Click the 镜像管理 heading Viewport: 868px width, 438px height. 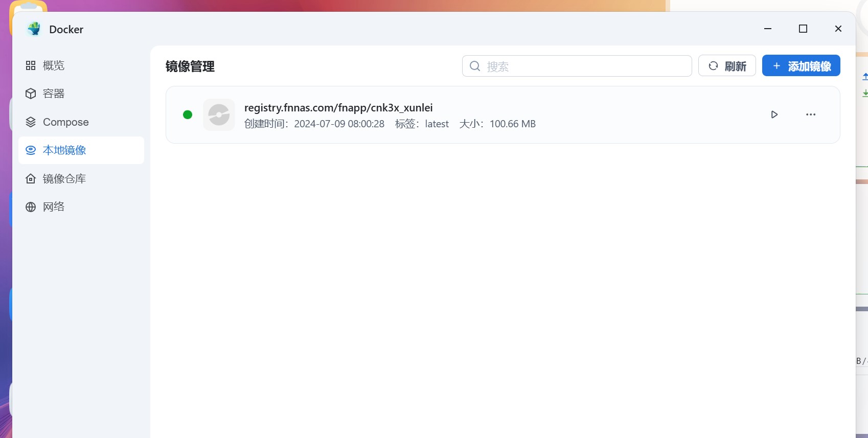190,66
